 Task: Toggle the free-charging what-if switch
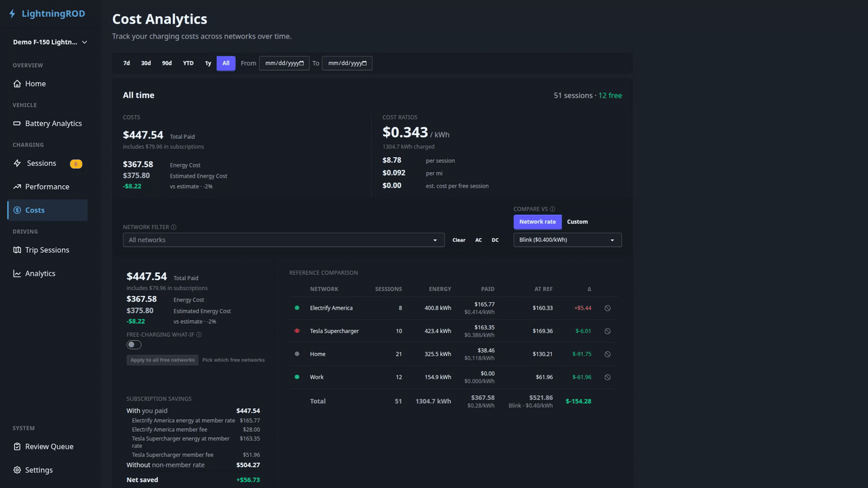click(x=134, y=345)
